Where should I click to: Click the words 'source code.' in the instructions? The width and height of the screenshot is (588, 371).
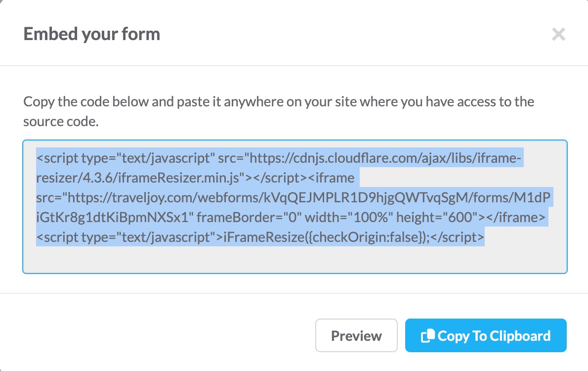tap(61, 122)
